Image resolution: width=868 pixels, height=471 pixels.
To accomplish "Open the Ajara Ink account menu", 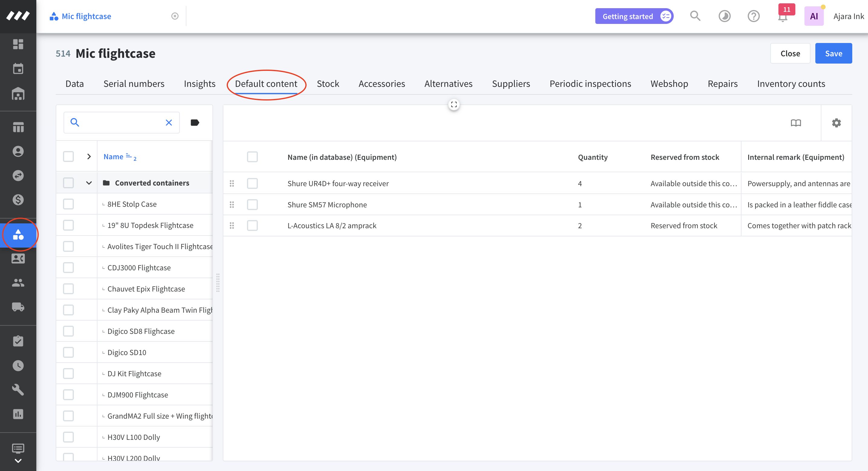I will pyautogui.click(x=848, y=16).
